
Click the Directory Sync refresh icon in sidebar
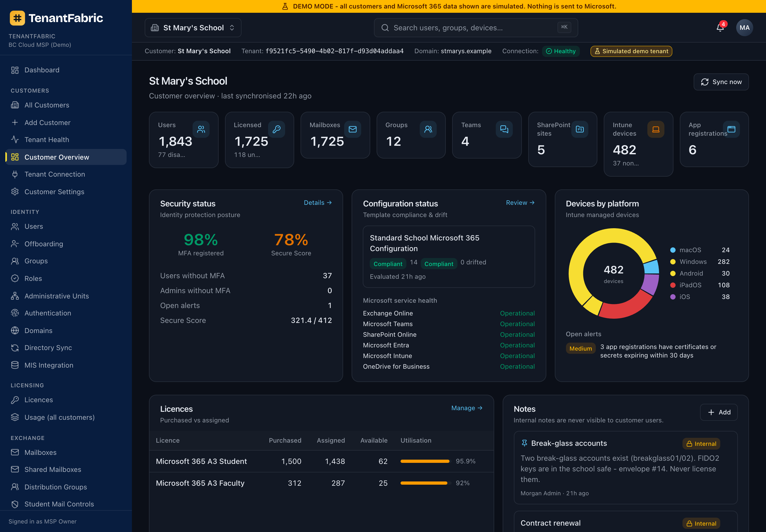15,348
